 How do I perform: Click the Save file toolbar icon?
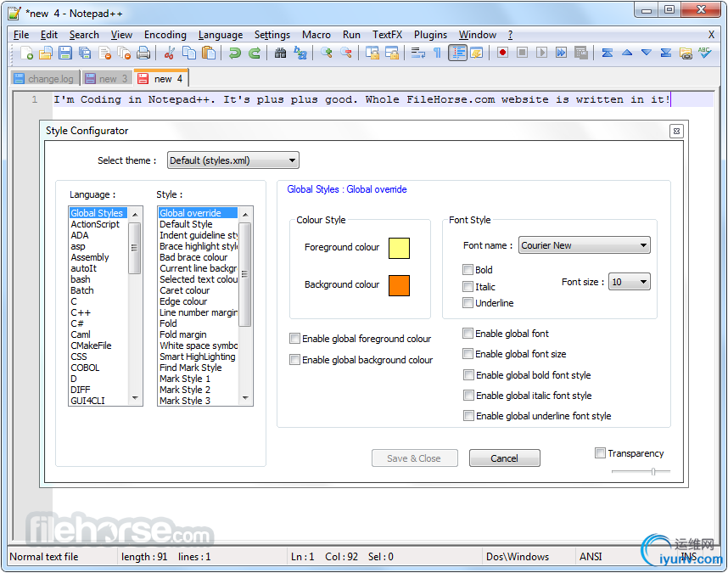[65, 53]
